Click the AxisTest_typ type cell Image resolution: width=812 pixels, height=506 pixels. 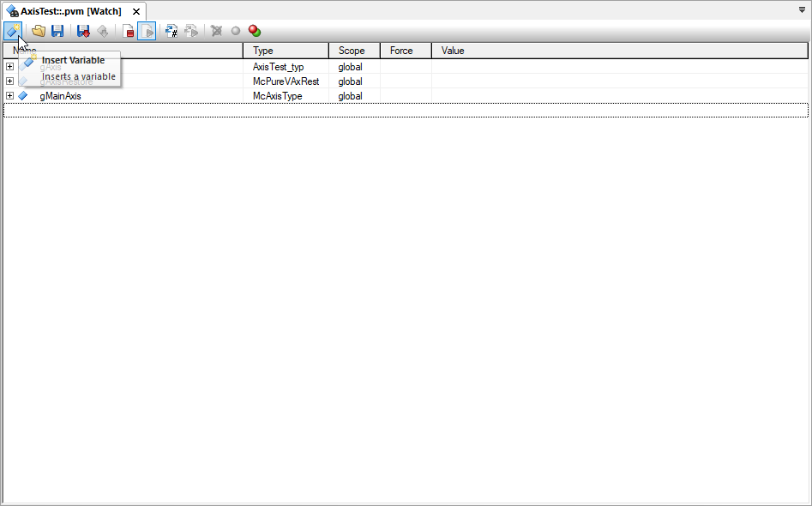click(x=286, y=67)
